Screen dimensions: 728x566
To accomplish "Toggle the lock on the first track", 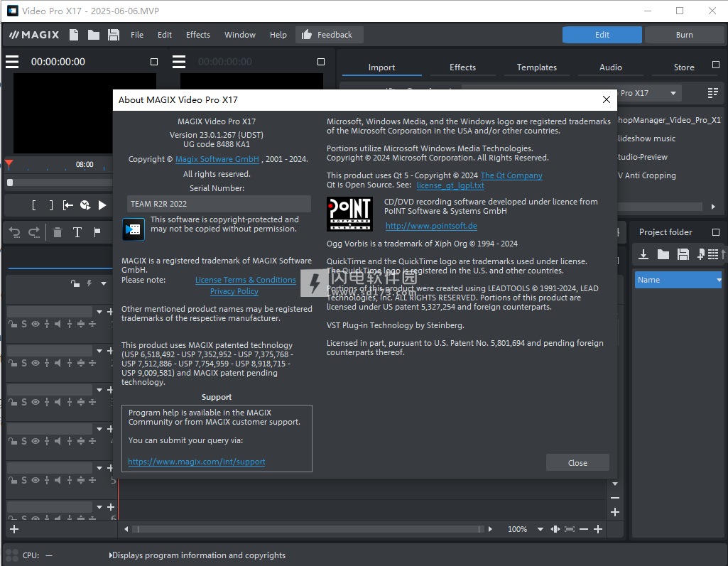I will tap(13, 324).
